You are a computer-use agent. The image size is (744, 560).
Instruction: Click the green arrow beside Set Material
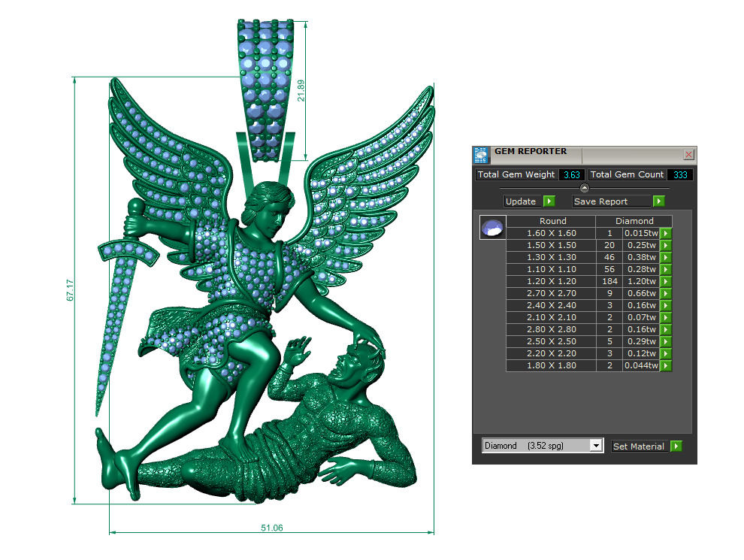[676, 446]
